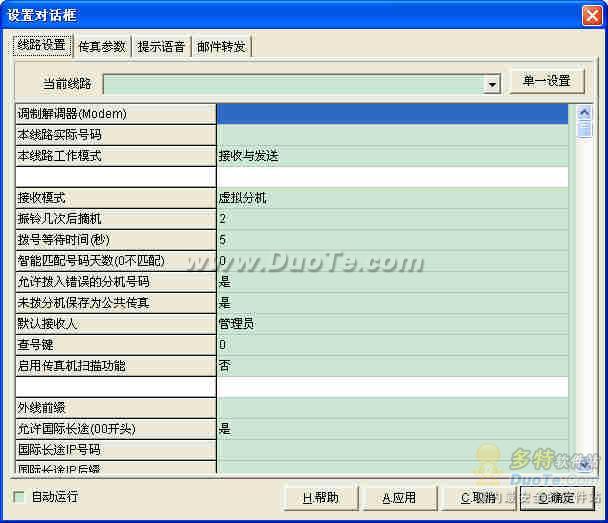Click the 查号键 value 0
The image size is (608, 523).
[x=222, y=344]
